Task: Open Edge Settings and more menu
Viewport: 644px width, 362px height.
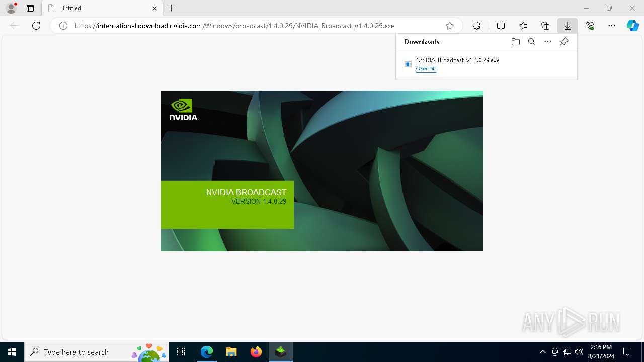Action: pyautogui.click(x=612, y=26)
